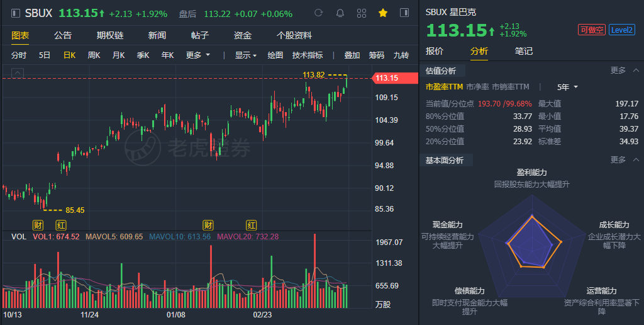Open the 技术指标 indicators menu

[308, 55]
